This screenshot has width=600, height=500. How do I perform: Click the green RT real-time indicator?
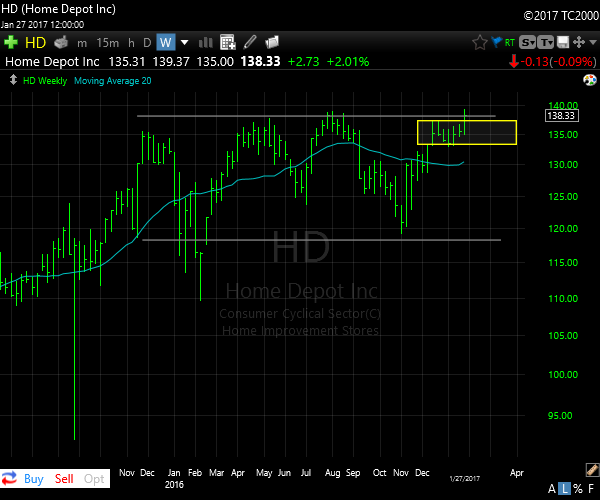point(509,42)
